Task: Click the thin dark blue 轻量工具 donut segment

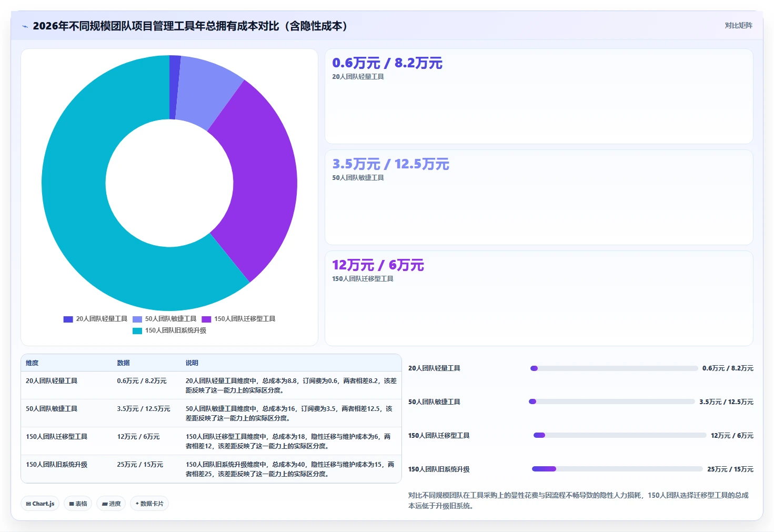Action: (x=174, y=87)
